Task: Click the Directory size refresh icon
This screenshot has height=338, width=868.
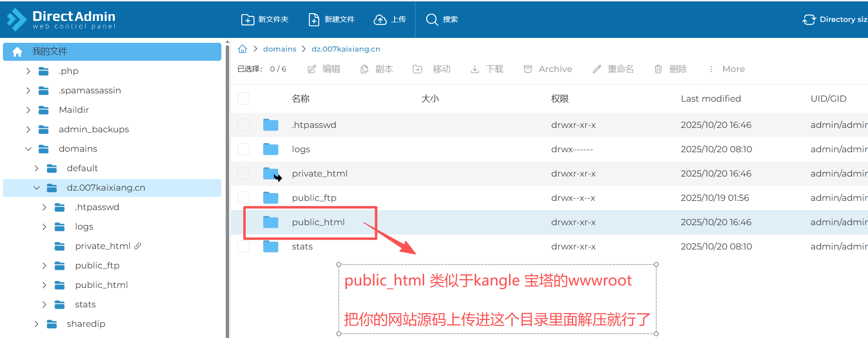Action: 809,19
